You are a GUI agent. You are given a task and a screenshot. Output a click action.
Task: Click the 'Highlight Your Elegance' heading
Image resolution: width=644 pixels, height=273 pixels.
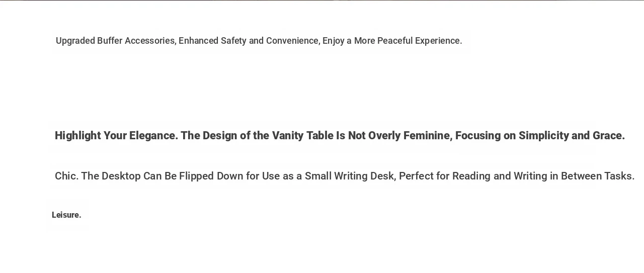(116, 136)
